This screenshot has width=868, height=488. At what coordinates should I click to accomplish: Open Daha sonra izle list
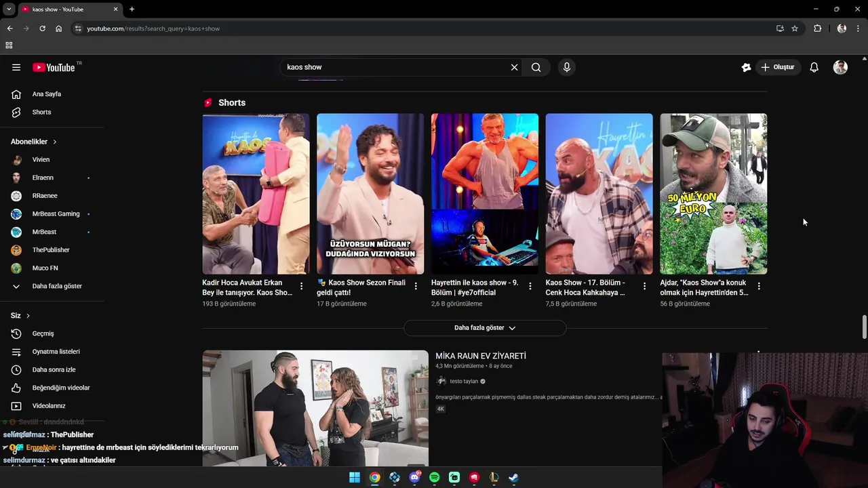[53, 369]
